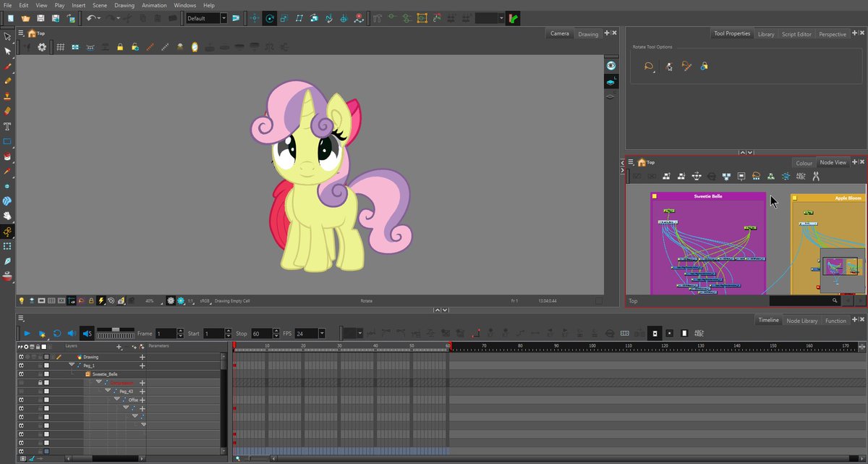The height and width of the screenshot is (464, 868).
Task: Collapse the Peg_1 layer tree
Action: click(72, 366)
